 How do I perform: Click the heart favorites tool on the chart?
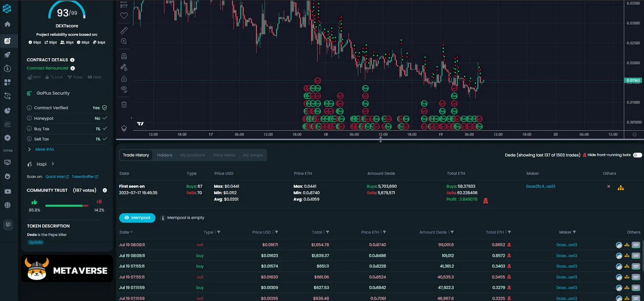[x=124, y=16]
